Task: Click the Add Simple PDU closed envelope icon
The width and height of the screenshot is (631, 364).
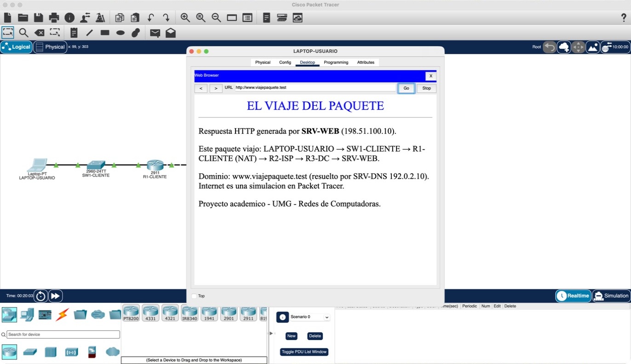Action: click(155, 33)
